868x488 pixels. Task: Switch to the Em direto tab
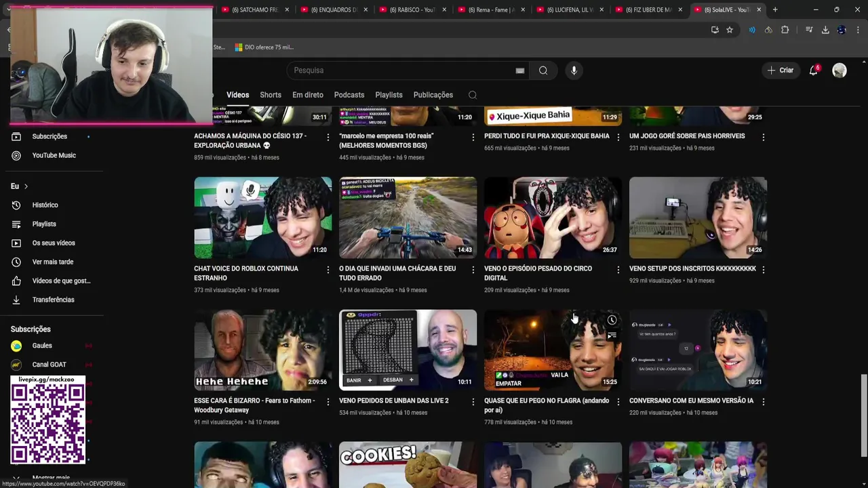pos(308,95)
